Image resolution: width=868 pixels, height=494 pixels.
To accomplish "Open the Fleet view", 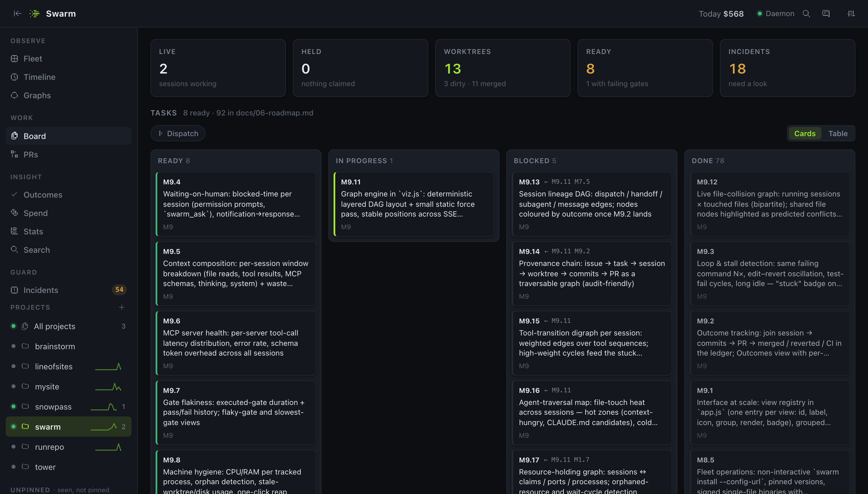I will pos(69,59).
